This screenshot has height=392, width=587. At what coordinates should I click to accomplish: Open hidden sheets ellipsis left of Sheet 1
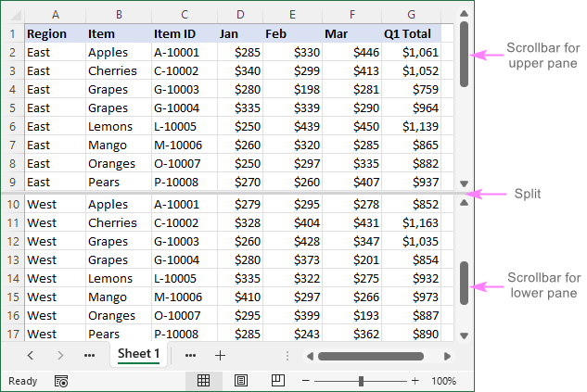click(x=89, y=355)
